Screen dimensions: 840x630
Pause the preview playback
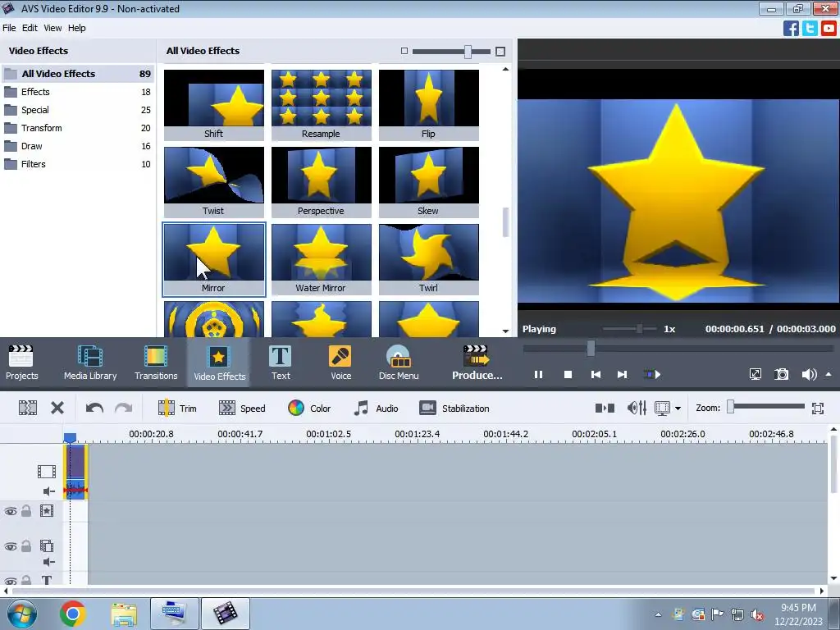point(538,374)
